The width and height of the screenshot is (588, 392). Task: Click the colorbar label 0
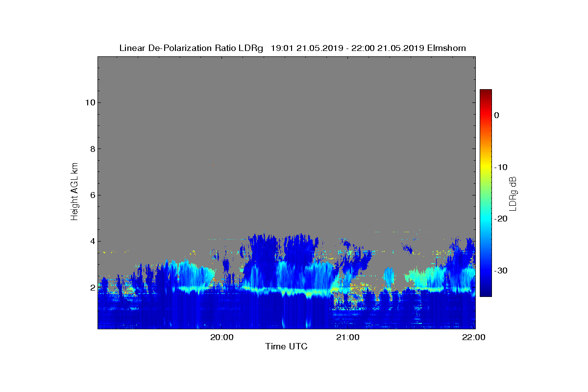click(x=497, y=115)
